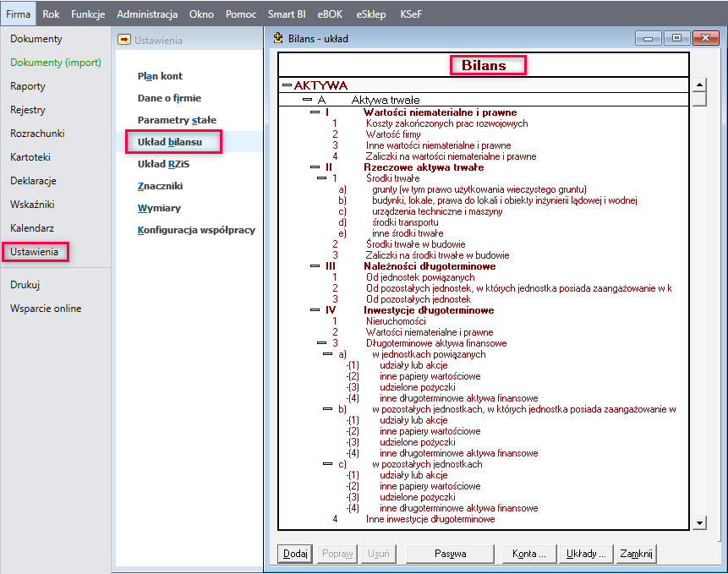This screenshot has width=728, height=574.
Task: Open Wskaźniki in the sidebar
Action: point(32,205)
